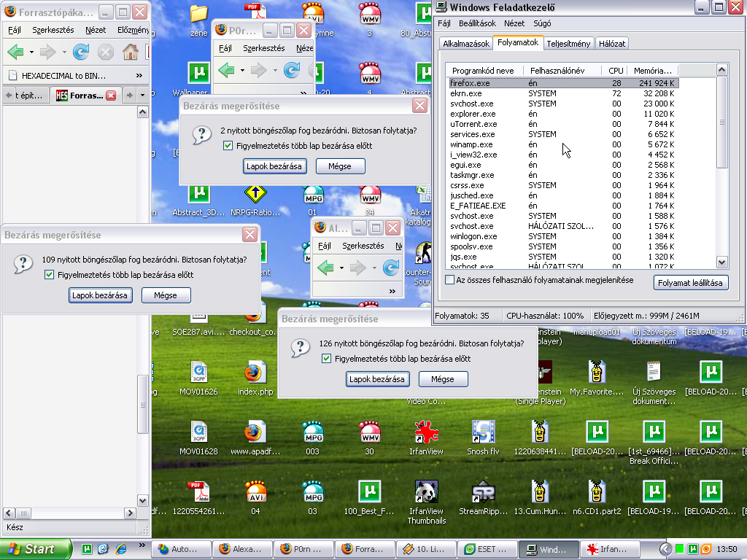Select the NRPG-Ratio... desktop icon
Screen dimensions: 747x560
pos(255,200)
